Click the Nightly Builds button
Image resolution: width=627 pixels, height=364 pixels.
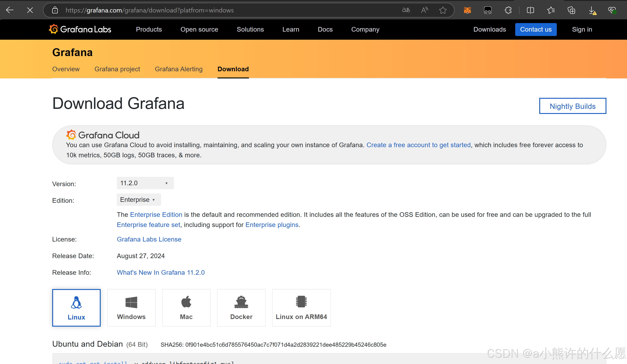pos(573,106)
